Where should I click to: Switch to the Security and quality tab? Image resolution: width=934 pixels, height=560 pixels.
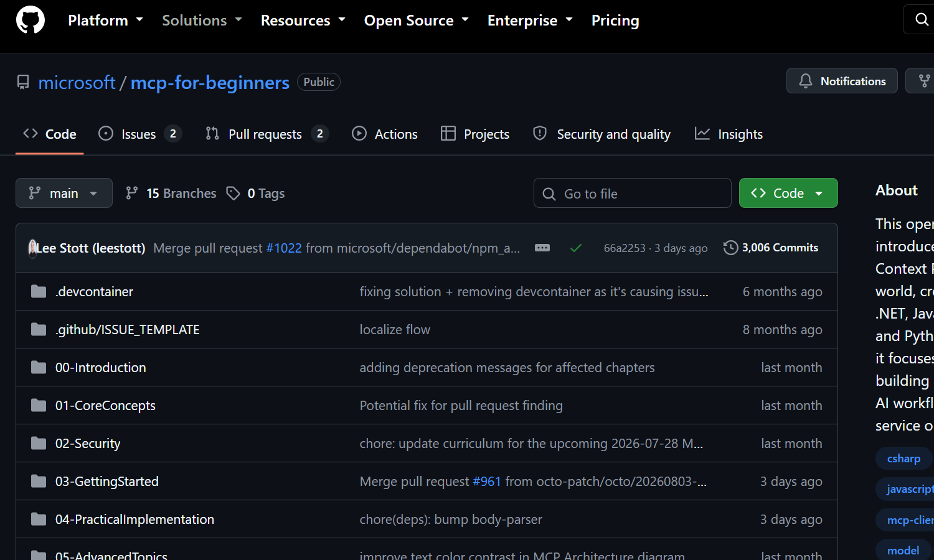[x=601, y=134]
